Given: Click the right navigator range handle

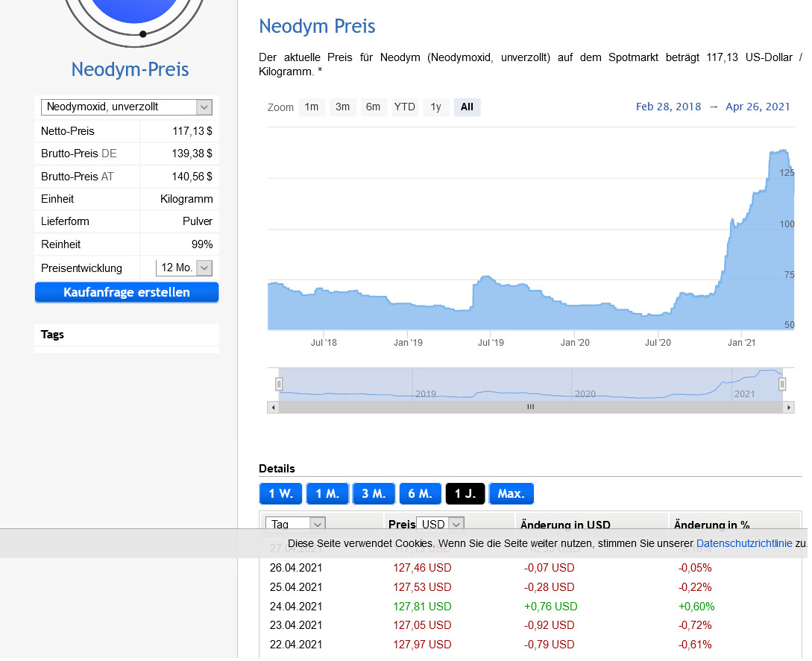Looking at the screenshot, I should pos(782,384).
